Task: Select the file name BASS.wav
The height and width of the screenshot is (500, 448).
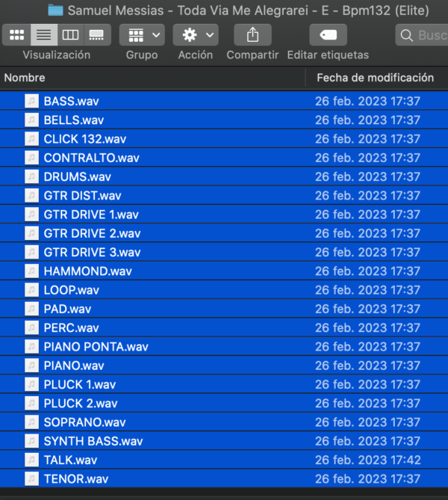Action: pyautogui.click(x=72, y=101)
